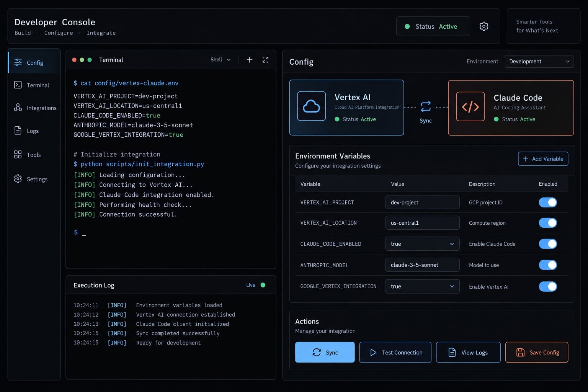The image size is (588, 392).
Task: Open the Terminal sidebar item
Action: point(34,85)
